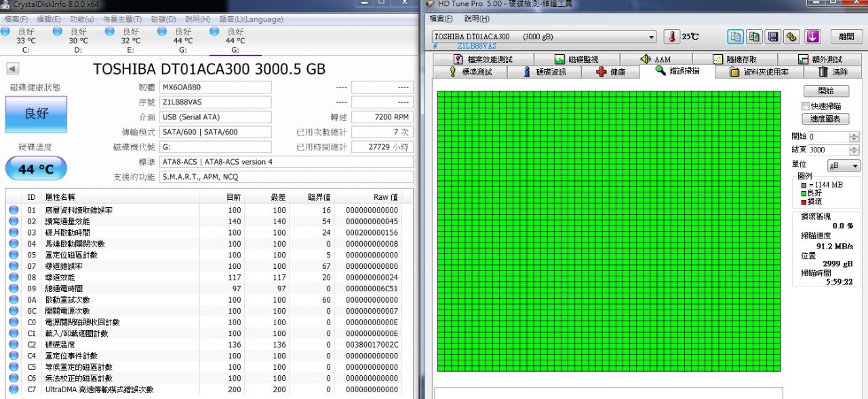Click the purple down-arrow icon

[812, 37]
